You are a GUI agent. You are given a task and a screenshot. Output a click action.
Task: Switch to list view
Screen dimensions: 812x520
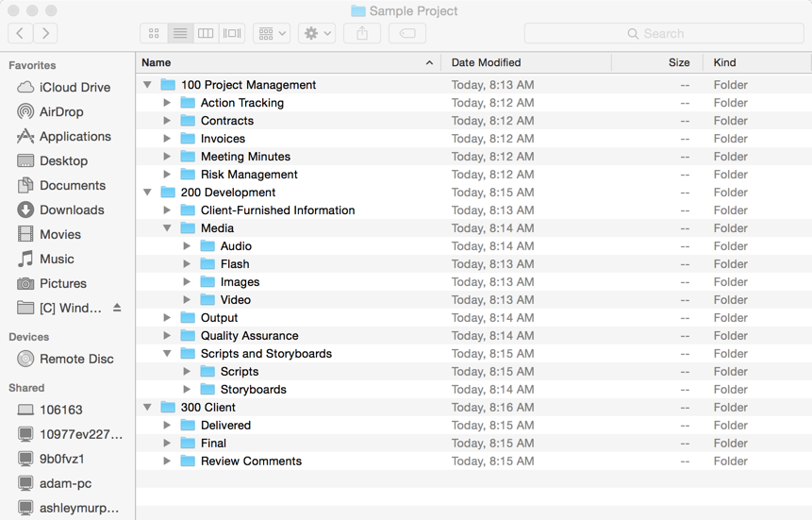coord(180,33)
